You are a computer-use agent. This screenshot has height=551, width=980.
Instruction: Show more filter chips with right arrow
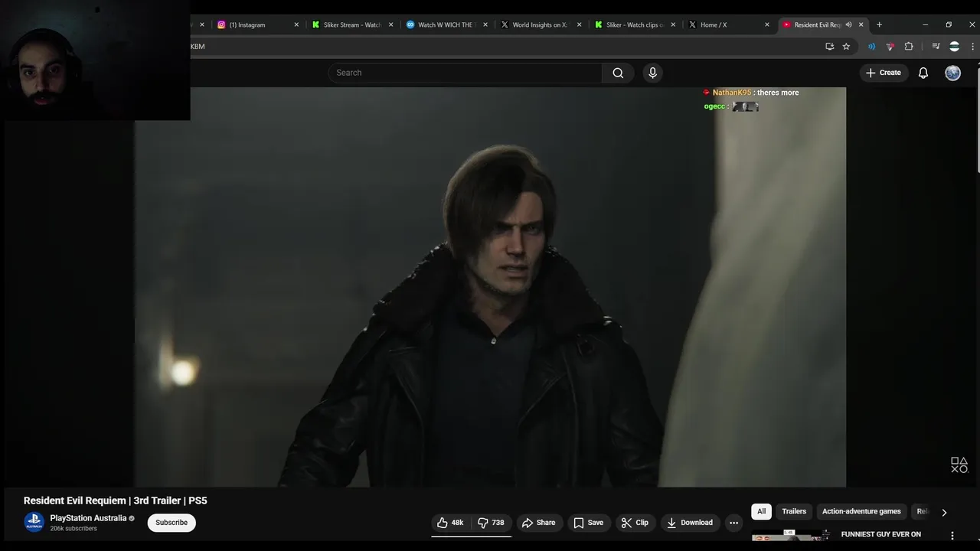tap(944, 512)
